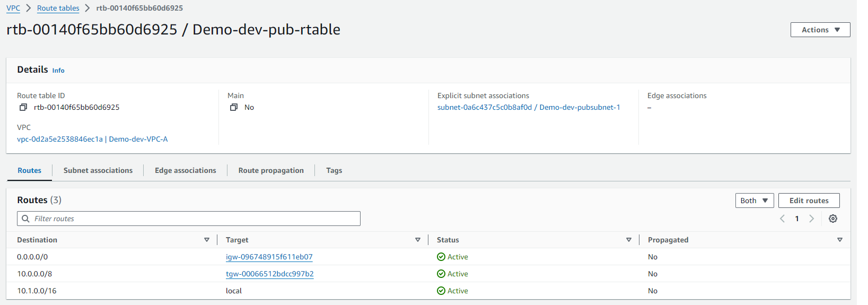Sort routes by Status column arrow
The width and height of the screenshot is (868, 305).
pos(629,240)
